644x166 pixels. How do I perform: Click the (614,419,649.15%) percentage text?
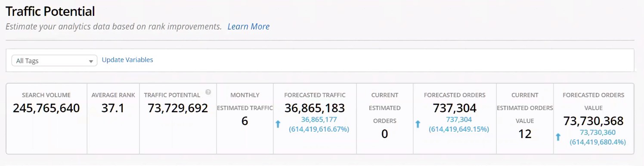point(459,129)
